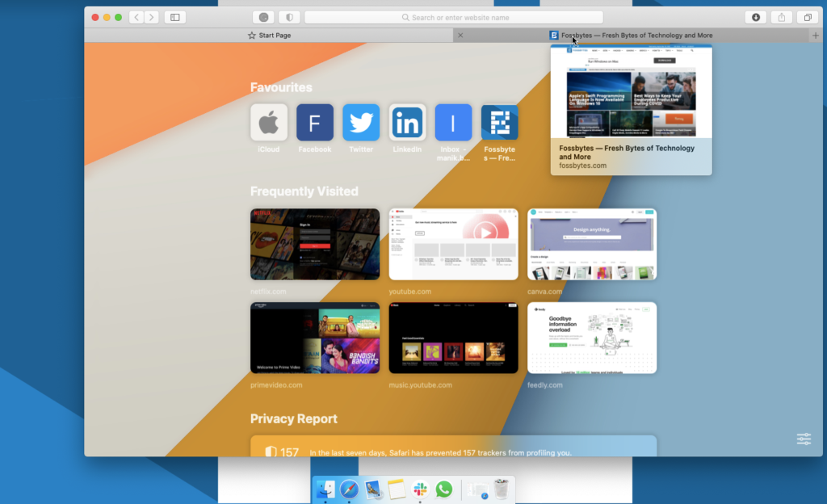Click the Safari compass icon in the Dock
The width and height of the screenshot is (827, 504).
349,489
